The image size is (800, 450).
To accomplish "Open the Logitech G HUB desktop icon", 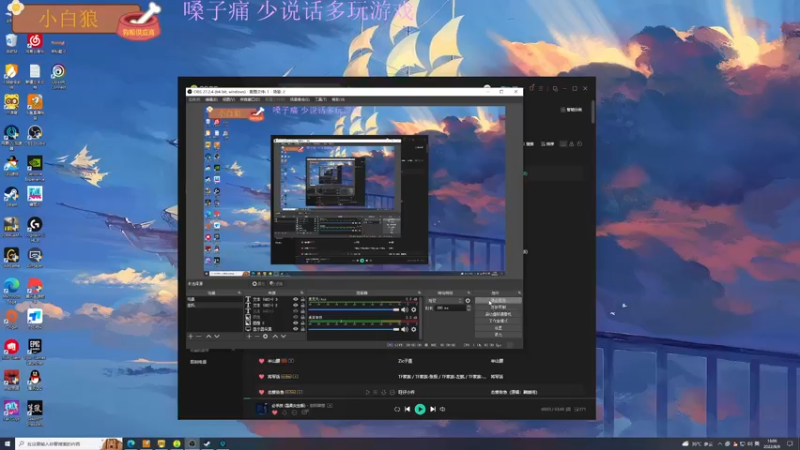I will click(x=35, y=229).
